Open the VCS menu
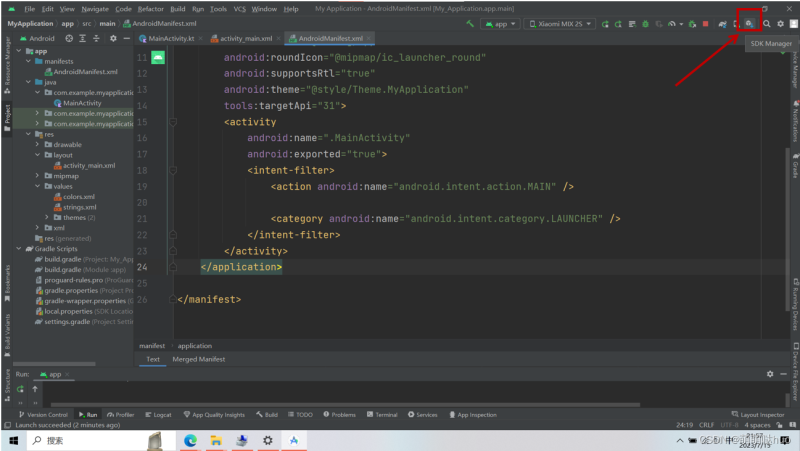The width and height of the screenshot is (800, 451). point(239,9)
